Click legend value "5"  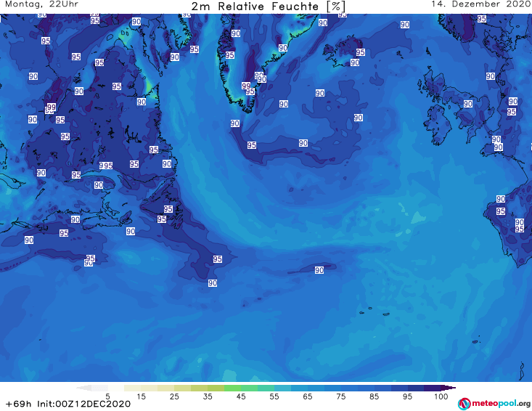click(108, 396)
